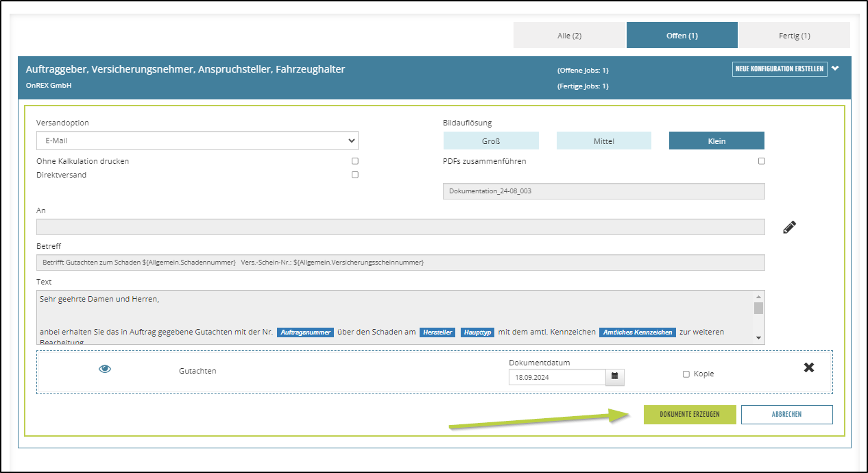Image resolution: width=868 pixels, height=473 pixels.
Task: Remove Gutachten document with X icon
Action: (809, 367)
